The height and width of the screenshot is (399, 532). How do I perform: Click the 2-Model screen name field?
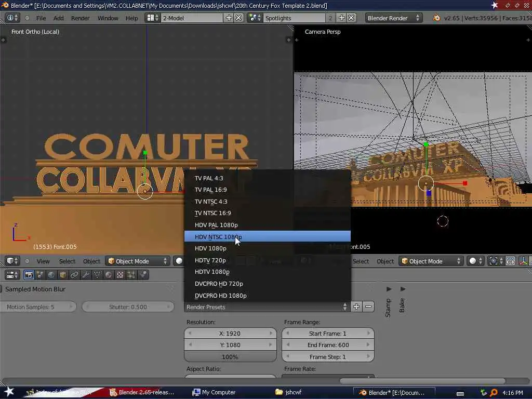pos(192,18)
